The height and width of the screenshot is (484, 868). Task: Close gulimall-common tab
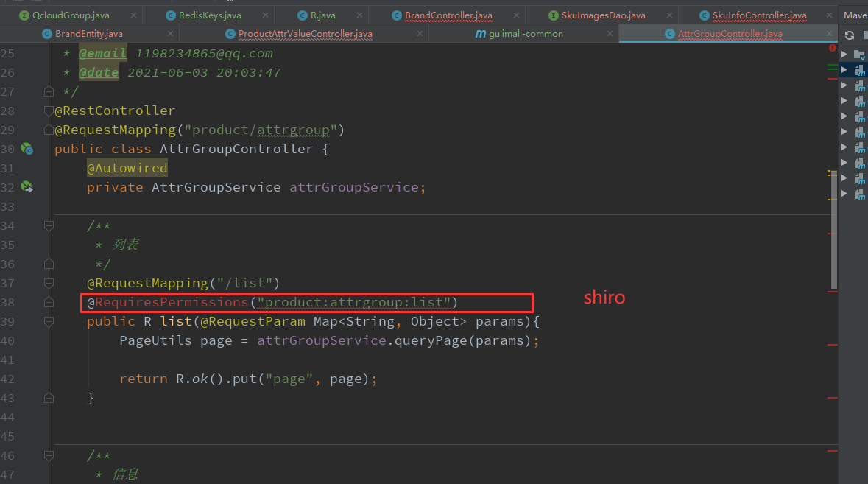(610, 34)
